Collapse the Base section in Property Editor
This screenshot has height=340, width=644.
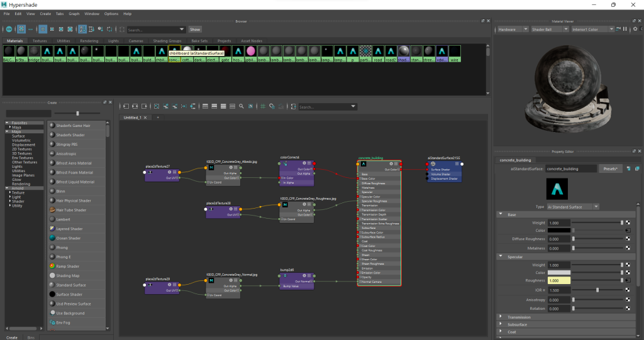501,214
